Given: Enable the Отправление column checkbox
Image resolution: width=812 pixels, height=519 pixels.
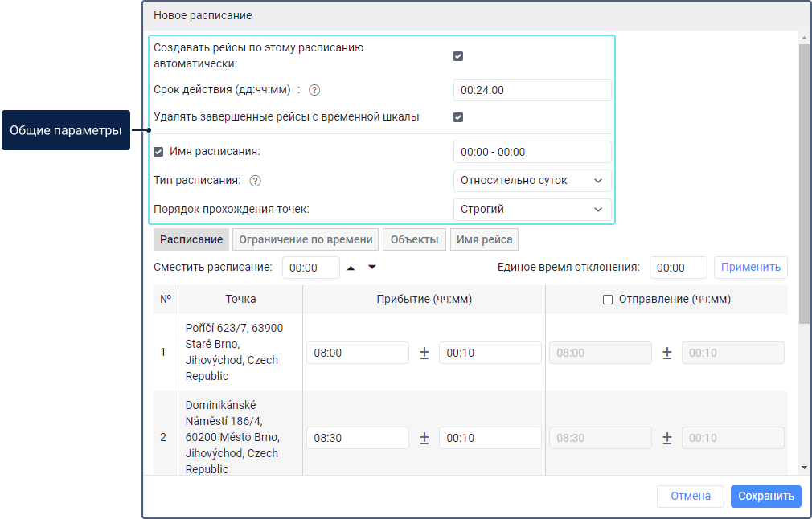Looking at the screenshot, I should click(608, 300).
